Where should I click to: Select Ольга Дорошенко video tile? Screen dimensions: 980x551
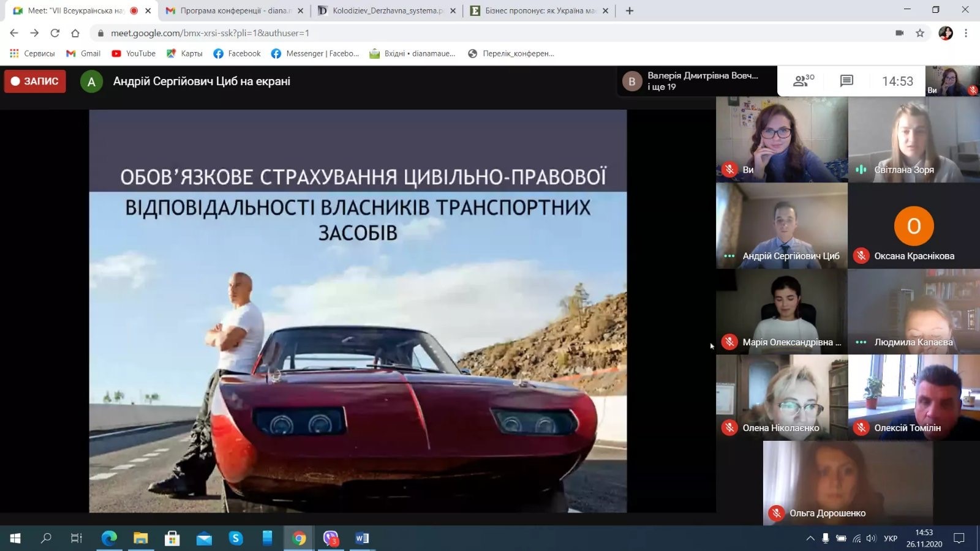click(848, 483)
